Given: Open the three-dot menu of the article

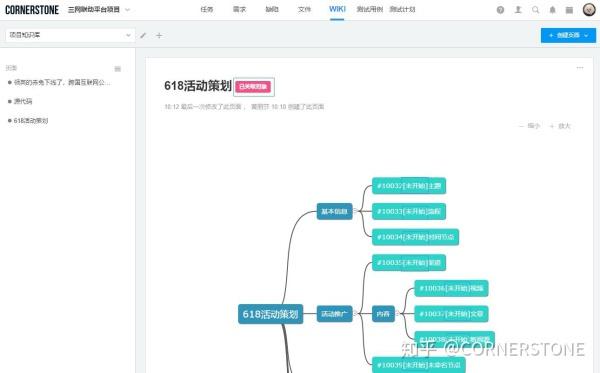Looking at the screenshot, I should tap(580, 68).
